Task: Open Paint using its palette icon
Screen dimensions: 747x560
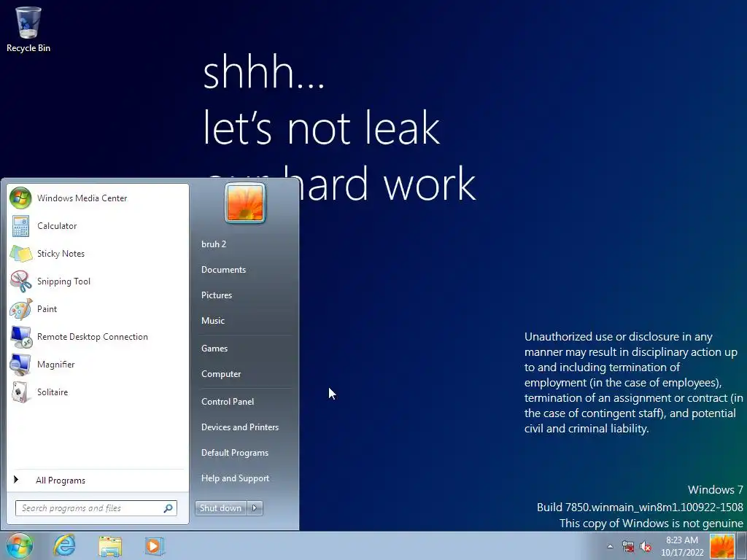Action: [x=20, y=308]
